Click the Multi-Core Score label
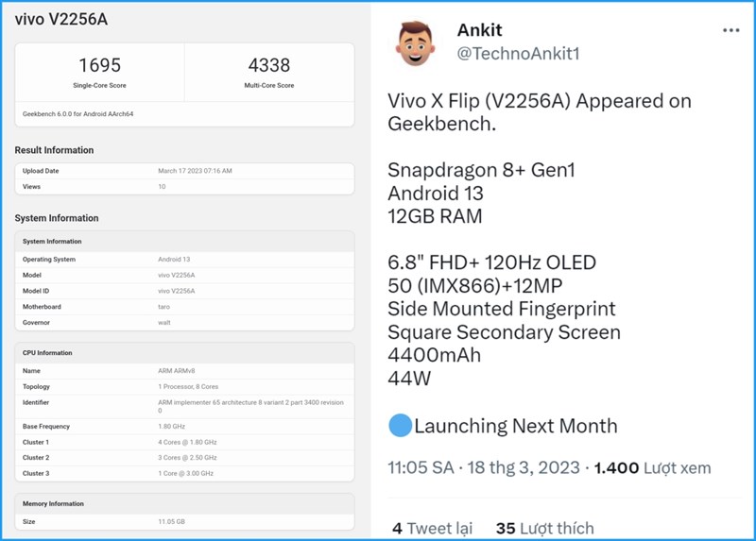The width and height of the screenshot is (756, 541). click(269, 85)
